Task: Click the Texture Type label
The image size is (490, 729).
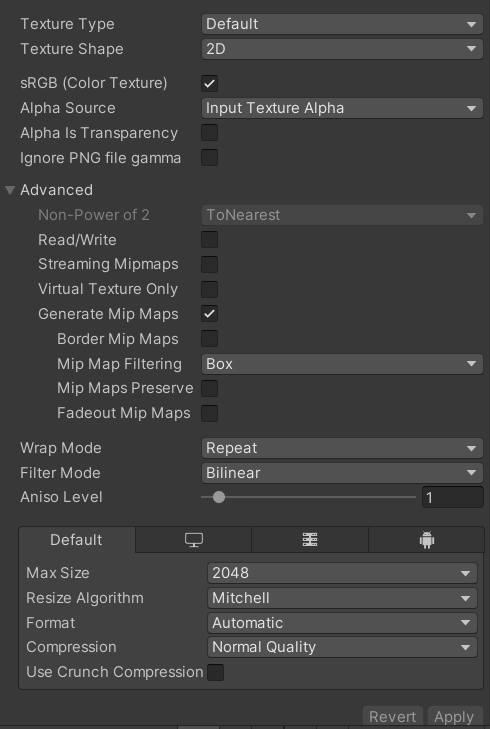Action: [67, 24]
